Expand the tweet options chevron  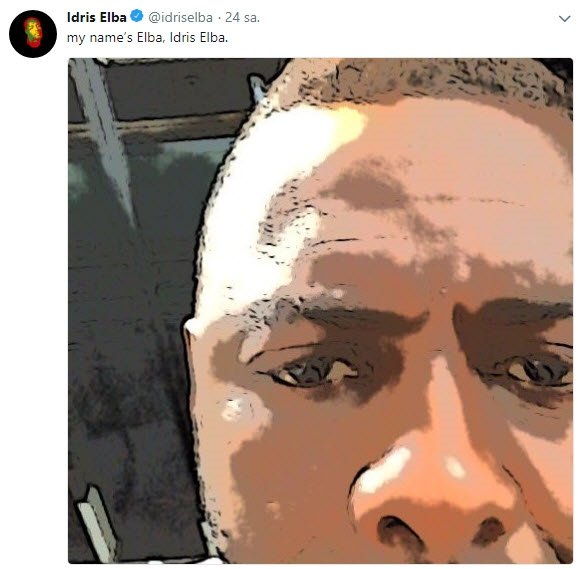pyautogui.click(x=564, y=18)
